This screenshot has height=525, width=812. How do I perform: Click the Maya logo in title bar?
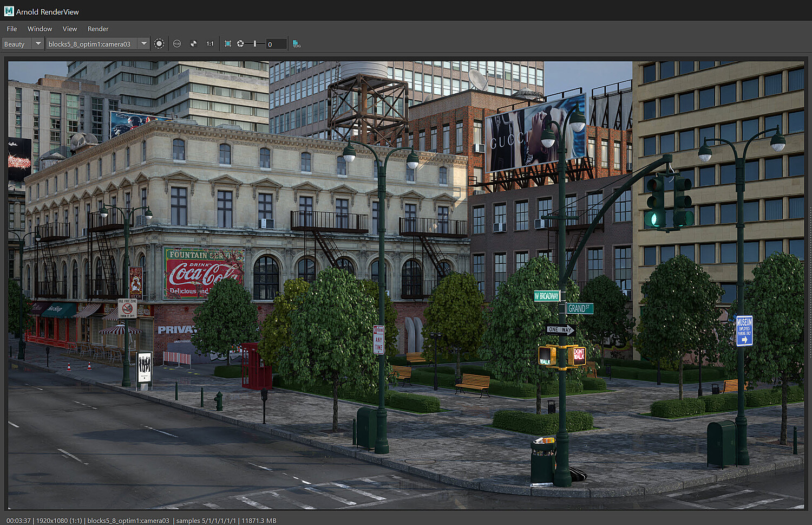(x=9, y=11)
